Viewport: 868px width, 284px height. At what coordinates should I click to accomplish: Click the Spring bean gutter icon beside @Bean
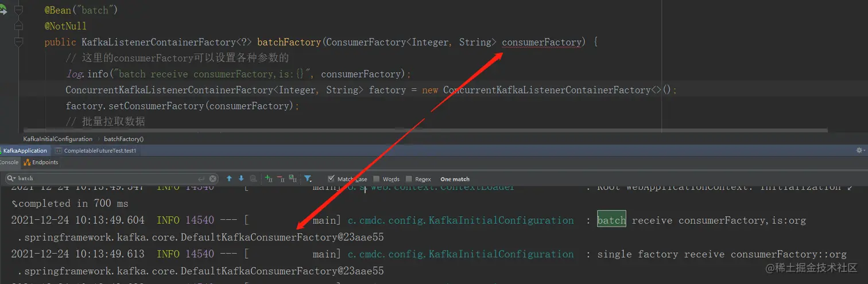pos(3,10)
